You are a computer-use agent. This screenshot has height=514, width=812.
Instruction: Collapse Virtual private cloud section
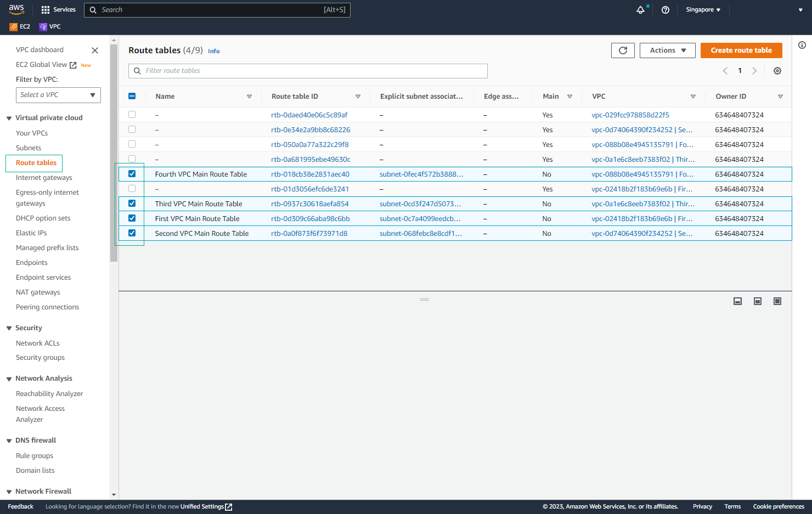9,118
